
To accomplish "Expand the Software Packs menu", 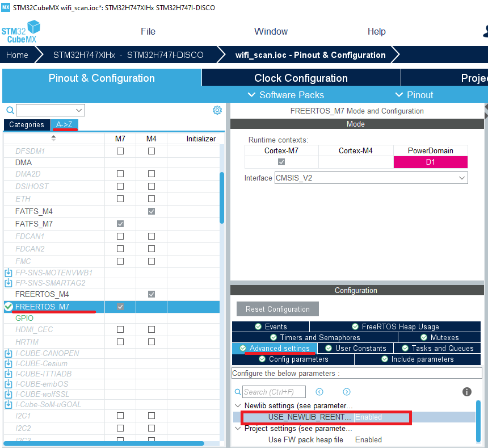I will point(286,95).
